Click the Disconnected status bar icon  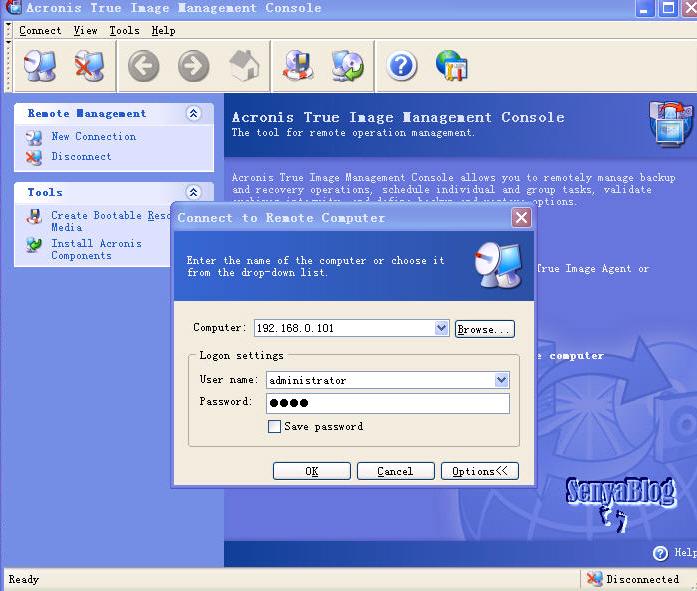click(594, 579)
